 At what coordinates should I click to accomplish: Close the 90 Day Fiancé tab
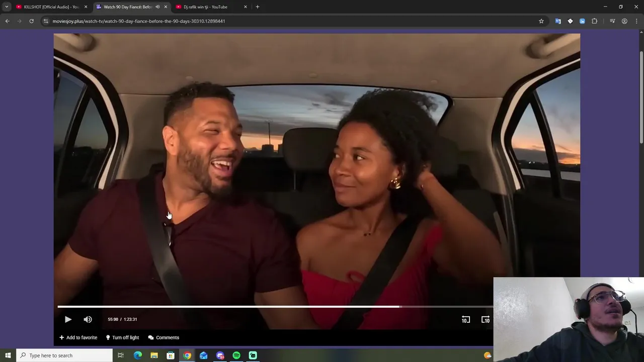tap(166, 7)
